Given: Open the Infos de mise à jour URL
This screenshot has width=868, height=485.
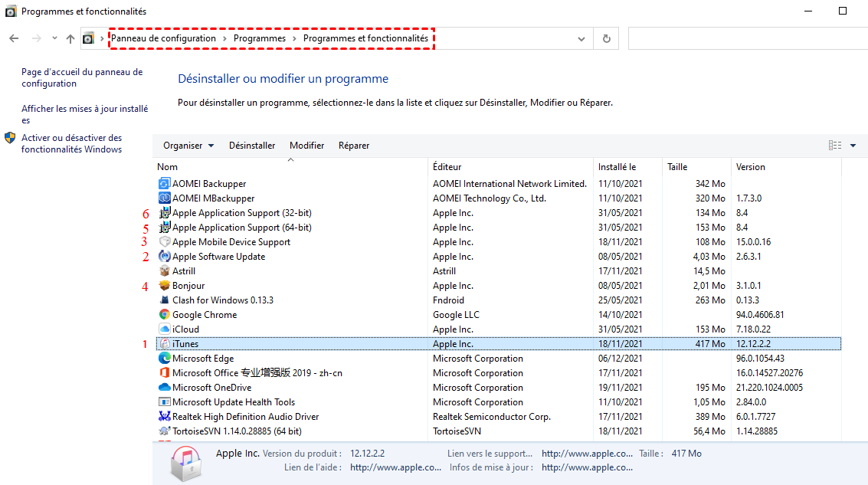Looking at the screenshot, I should click(587, 467).
